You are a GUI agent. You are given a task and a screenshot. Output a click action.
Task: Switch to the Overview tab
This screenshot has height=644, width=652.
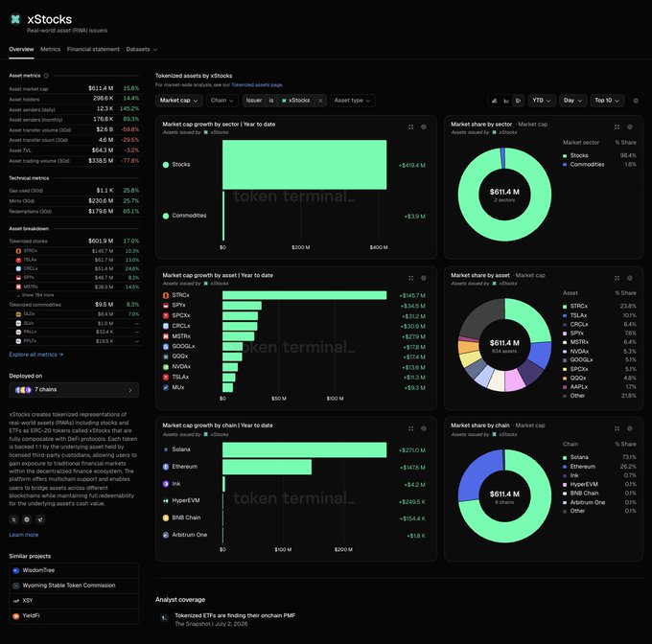point(21,50)
